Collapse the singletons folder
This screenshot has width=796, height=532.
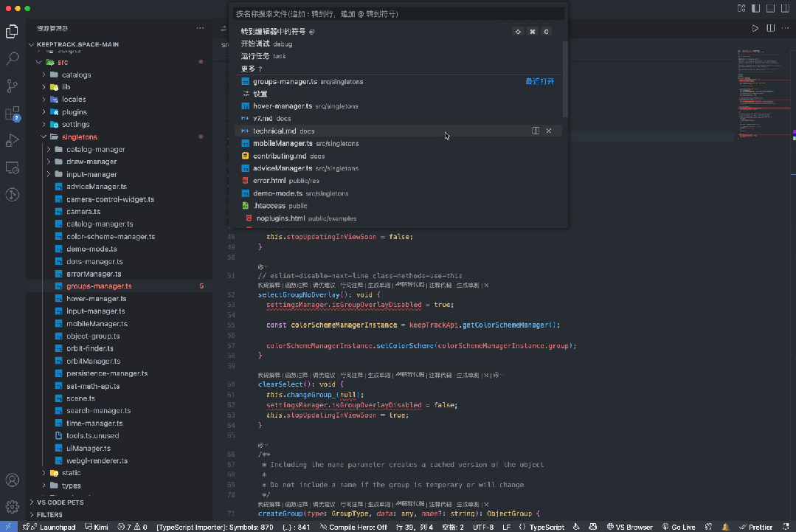point(120,137)
